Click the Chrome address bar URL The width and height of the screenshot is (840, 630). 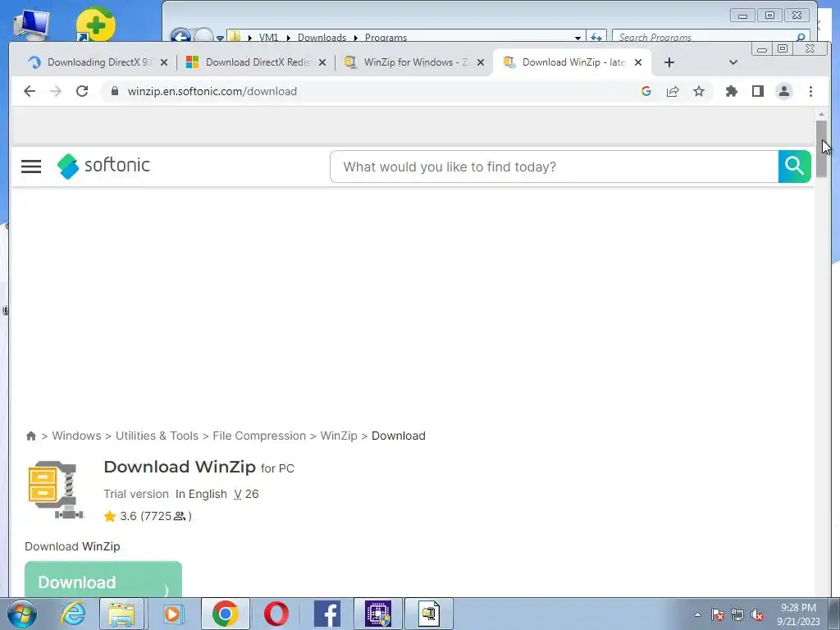(212, 91)
